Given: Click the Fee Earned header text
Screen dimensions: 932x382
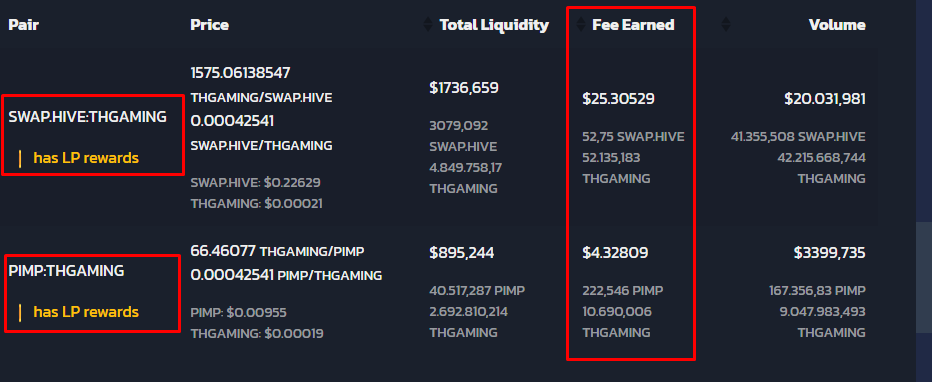Looking at the screenshot, I should click(x=633, y=25).
